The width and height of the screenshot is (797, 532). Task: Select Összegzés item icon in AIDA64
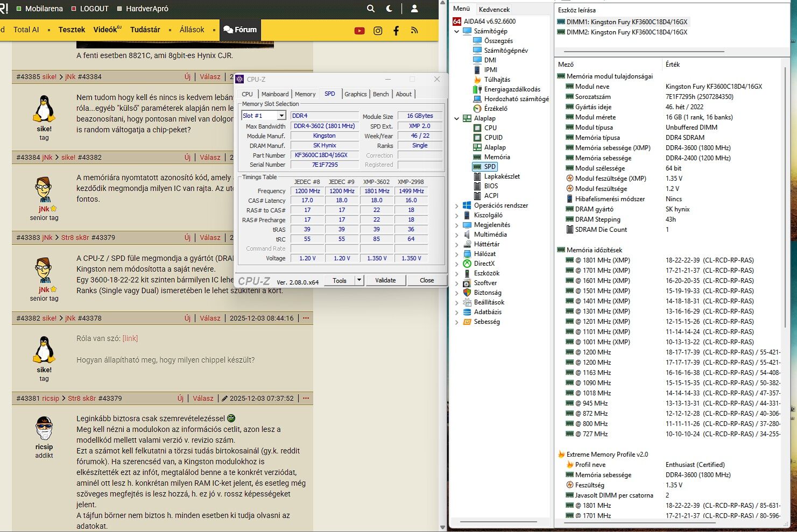coord(477,41)
